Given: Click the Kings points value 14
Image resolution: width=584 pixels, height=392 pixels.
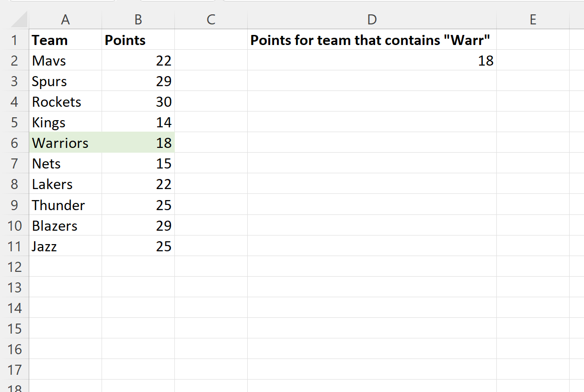Looking at the screenshot, I should pos(138,122).
